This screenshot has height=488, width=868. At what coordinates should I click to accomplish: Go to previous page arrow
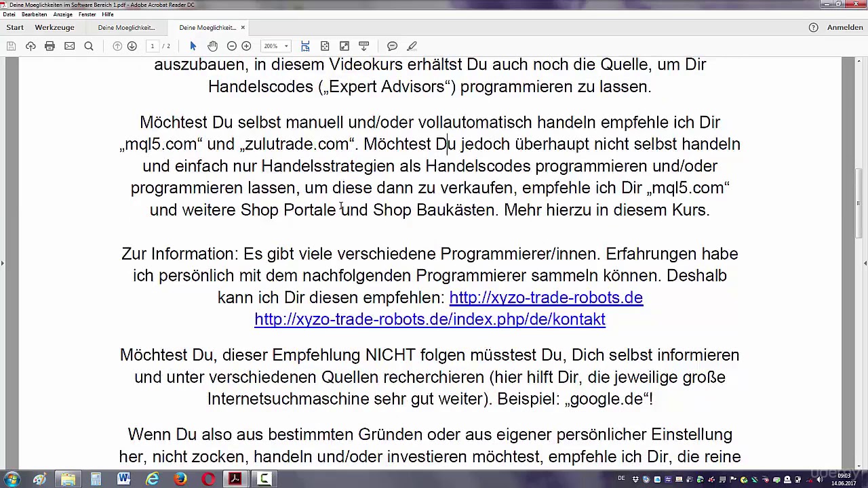(x=117, y=46)
